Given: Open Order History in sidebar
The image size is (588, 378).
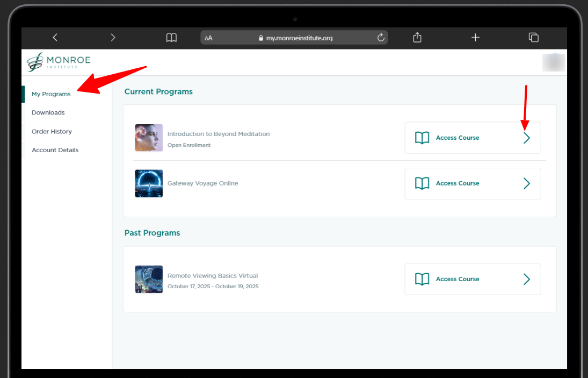Looking at the screenshot, I should coord(52,132).
